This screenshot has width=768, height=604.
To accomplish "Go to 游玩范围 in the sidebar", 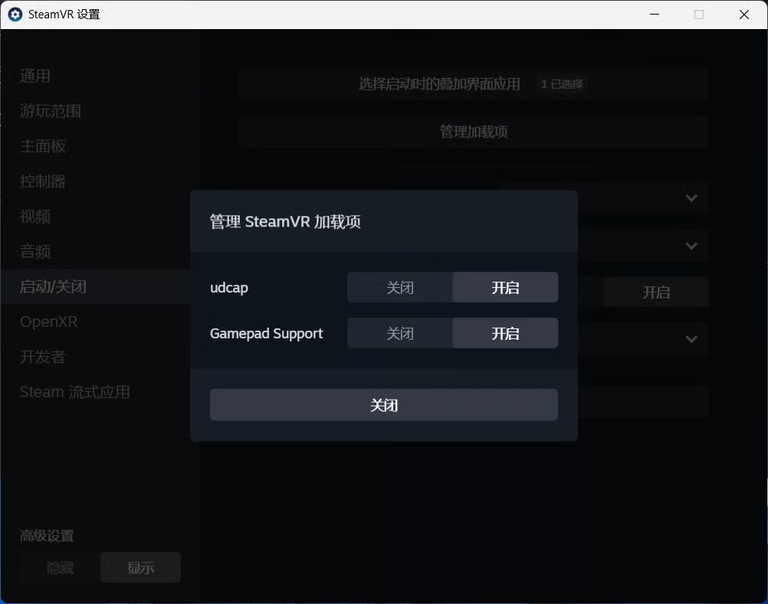I will (x=50, y=111).
